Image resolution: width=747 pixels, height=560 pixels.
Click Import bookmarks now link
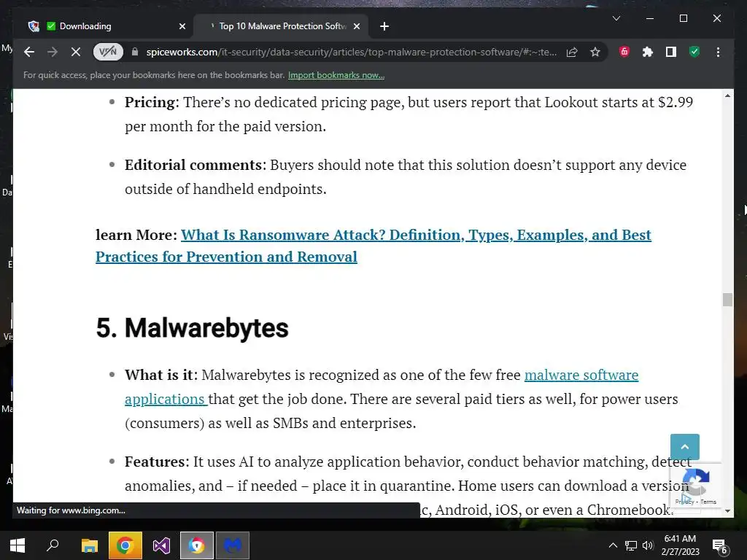coord(336,75)
